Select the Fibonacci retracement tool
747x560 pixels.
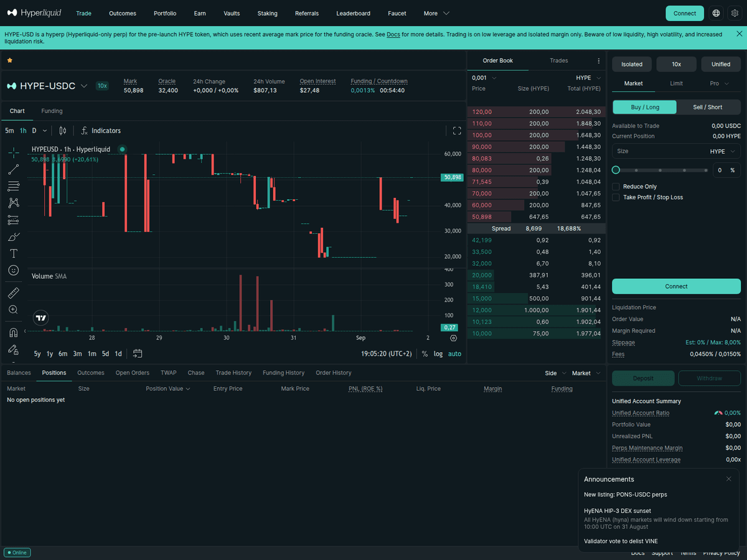(13, 186)
